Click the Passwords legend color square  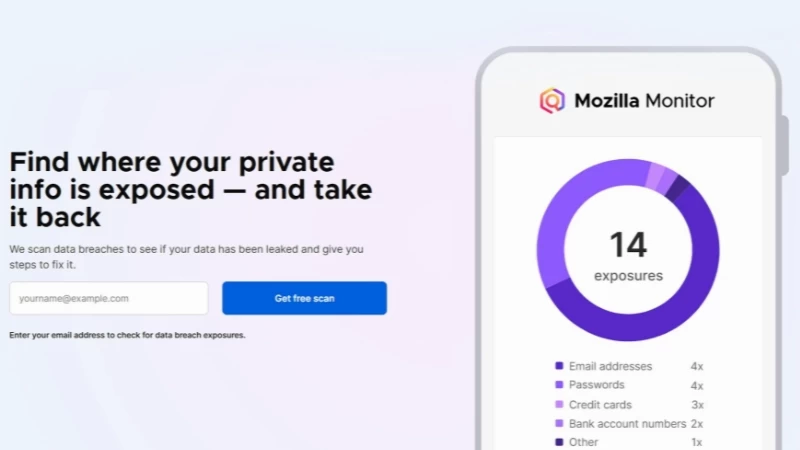point(559,385)
